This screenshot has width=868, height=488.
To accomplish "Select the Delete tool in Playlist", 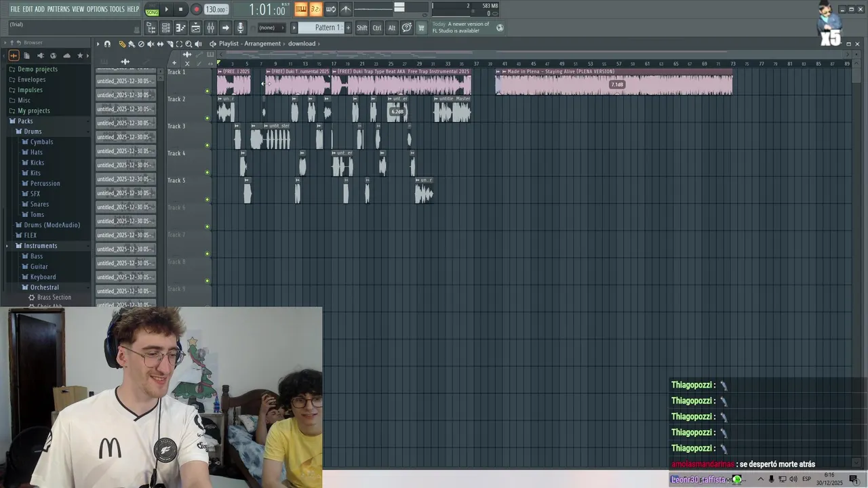I will coord(141,44).
